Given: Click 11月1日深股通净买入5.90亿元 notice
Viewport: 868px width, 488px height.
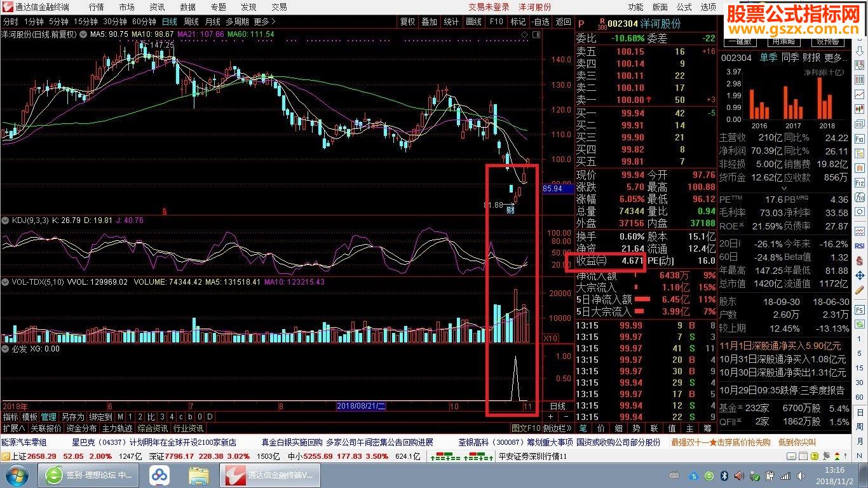Looking at the screenshot, I should click(x=780, y=346).
